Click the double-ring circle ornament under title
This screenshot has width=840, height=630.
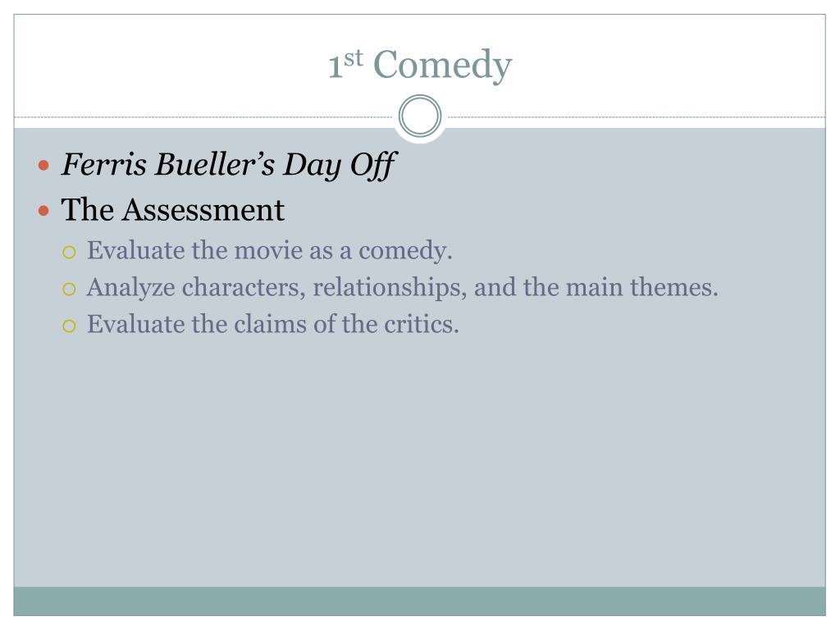(420, 116)
